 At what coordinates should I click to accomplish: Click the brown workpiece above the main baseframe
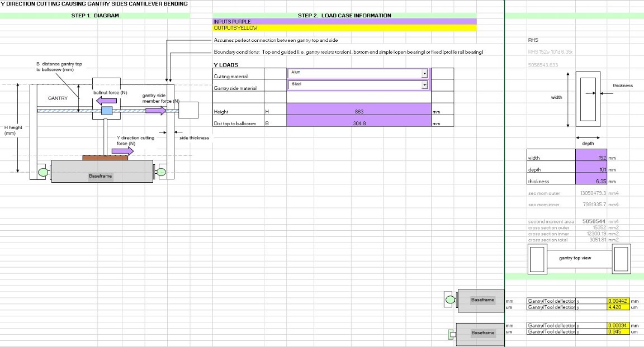point(105,158)
